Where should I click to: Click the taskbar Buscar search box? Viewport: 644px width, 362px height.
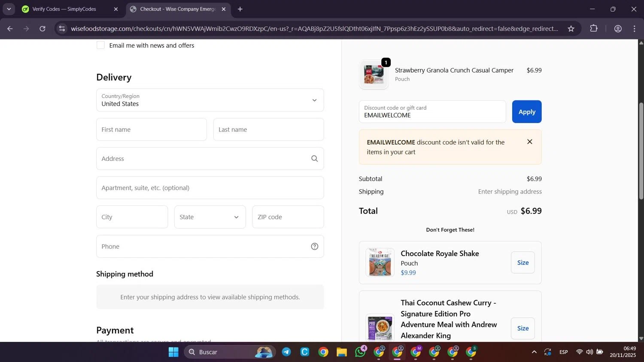230,352
